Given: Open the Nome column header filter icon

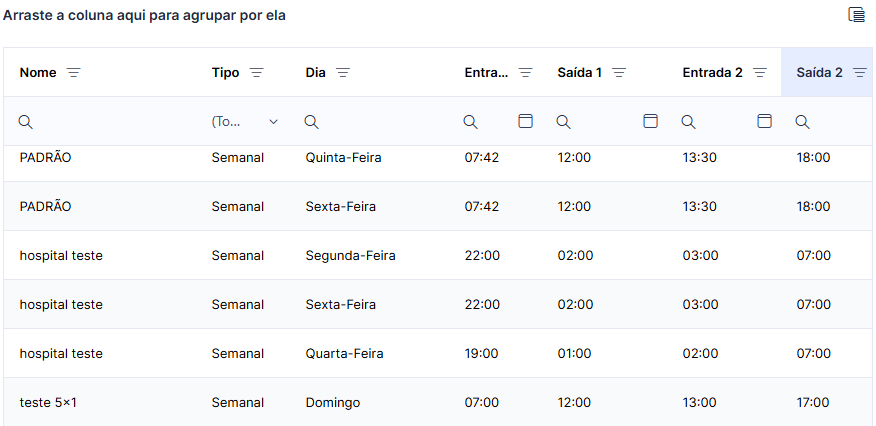Looking at the screenshot, I should pos(73,73).
